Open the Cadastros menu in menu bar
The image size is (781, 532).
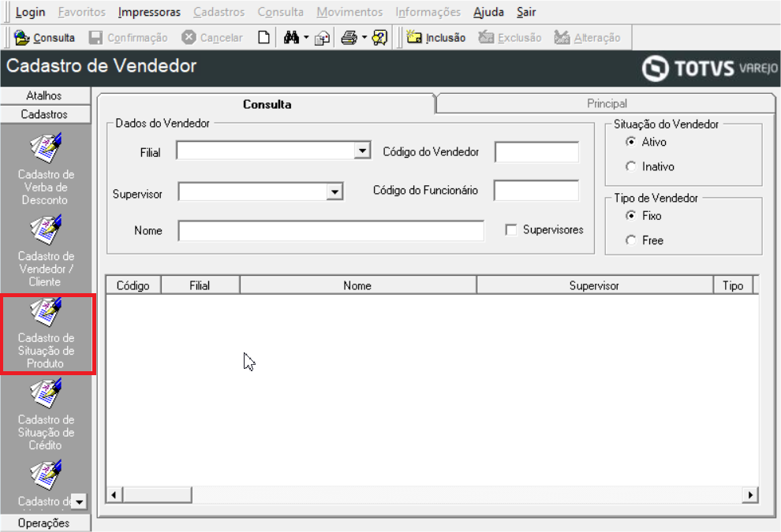coord(219,12)
